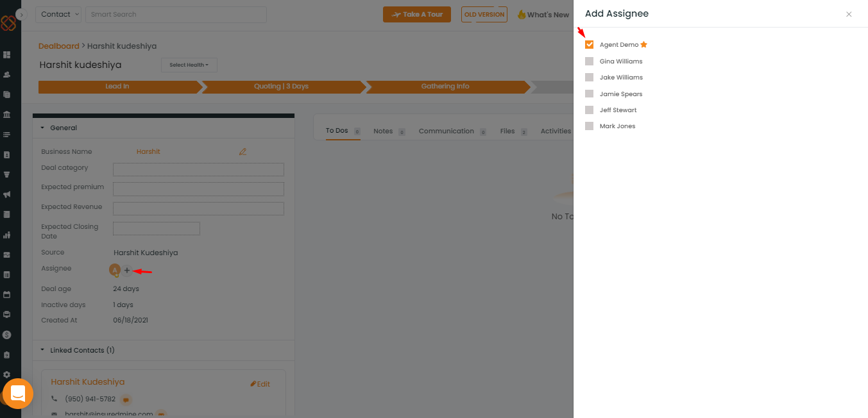
Task: Click the Deal category field
Action: [198, 169]
